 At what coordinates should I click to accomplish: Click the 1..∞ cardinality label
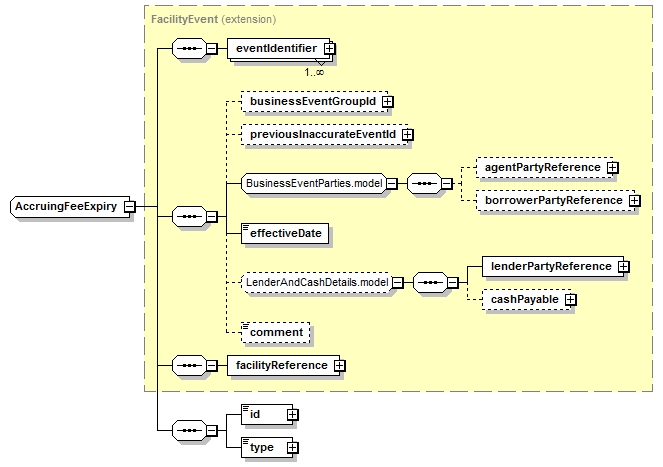click(x=314, y=72)
